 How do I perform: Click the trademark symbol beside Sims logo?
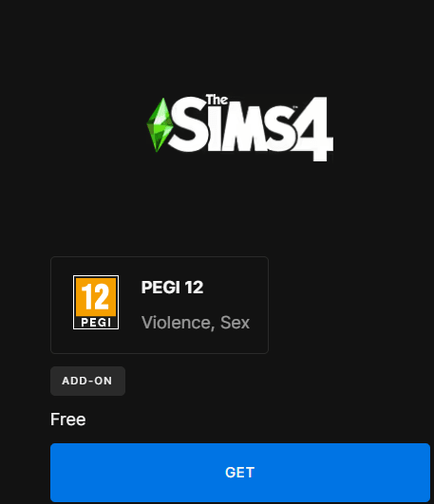[295, 107]
